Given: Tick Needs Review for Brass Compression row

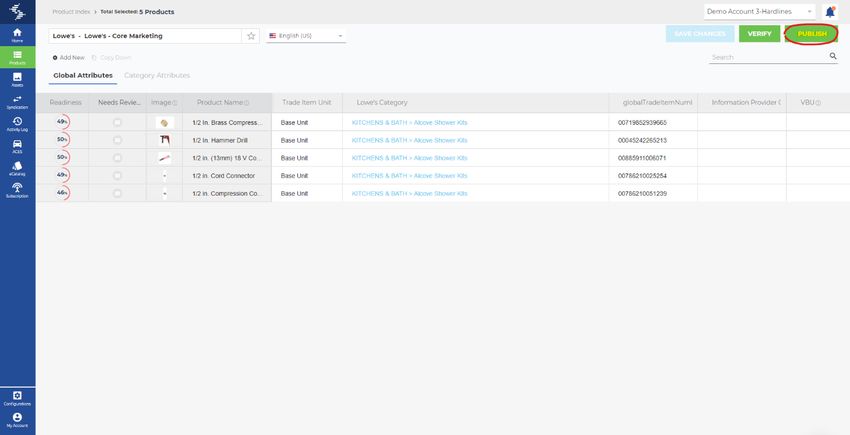Looking at the screenshot, I should click(117, 123).
